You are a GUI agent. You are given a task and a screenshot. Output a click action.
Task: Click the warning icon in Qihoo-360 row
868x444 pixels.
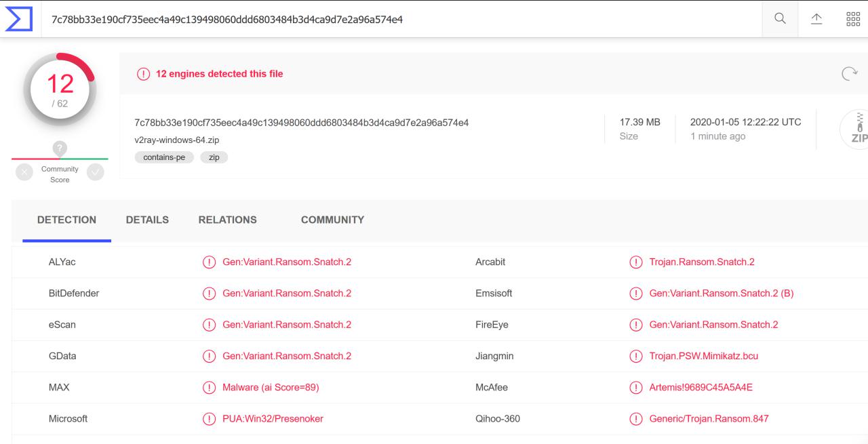pyautogui.click(x=636, y=419)
